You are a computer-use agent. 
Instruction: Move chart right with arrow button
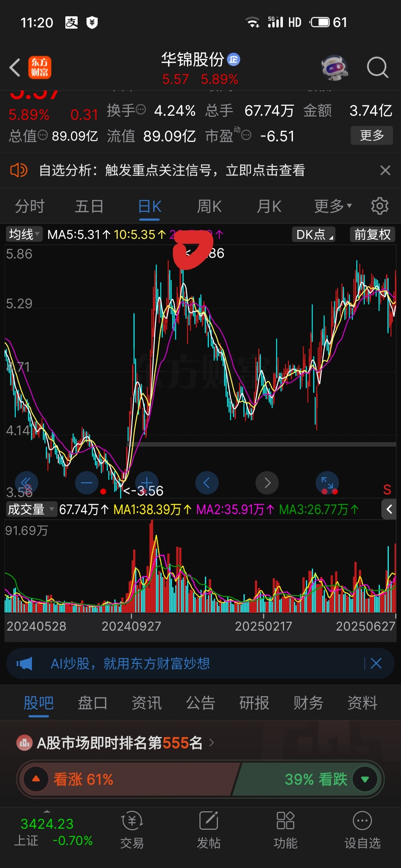(267, 483)
